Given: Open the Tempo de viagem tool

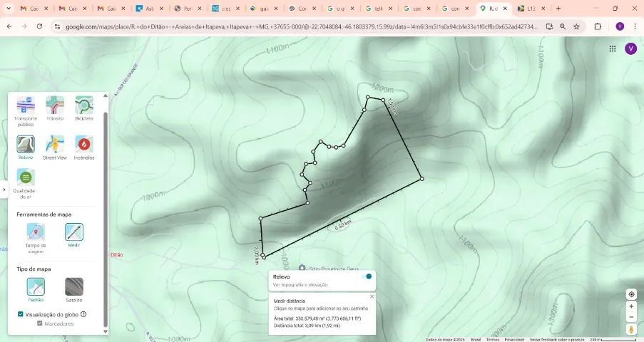Looking at the screenshot, I should click(36, 232).
